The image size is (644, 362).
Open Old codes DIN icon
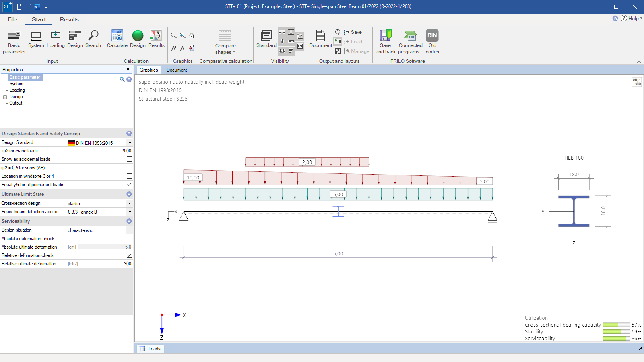[432, 42]
